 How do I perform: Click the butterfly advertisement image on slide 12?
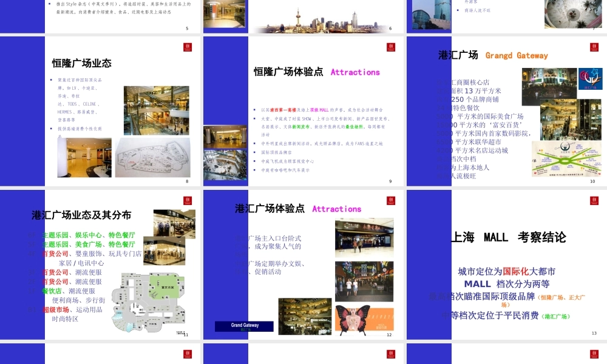(x=364, y=320)
